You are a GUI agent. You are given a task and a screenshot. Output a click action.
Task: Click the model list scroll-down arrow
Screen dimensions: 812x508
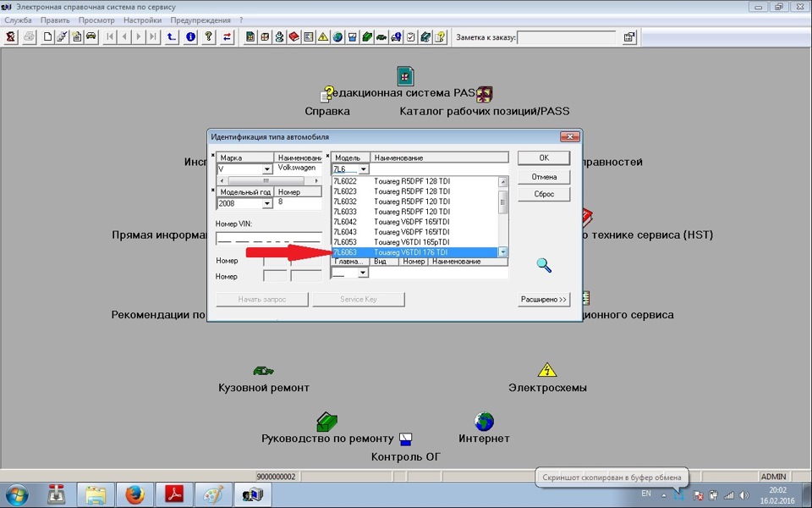point(502,252)
